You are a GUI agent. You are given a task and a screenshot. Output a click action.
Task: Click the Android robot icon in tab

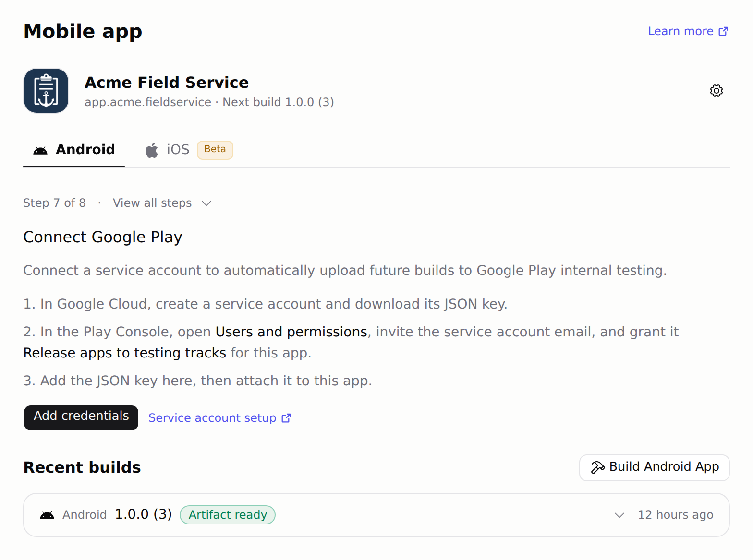[x=40, y=150]
